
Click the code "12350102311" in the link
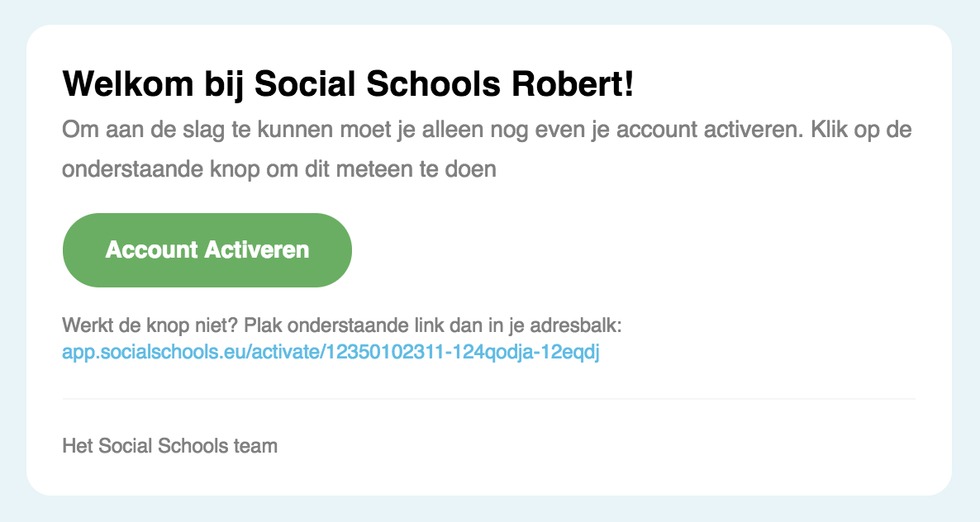[x=374, y=354]
